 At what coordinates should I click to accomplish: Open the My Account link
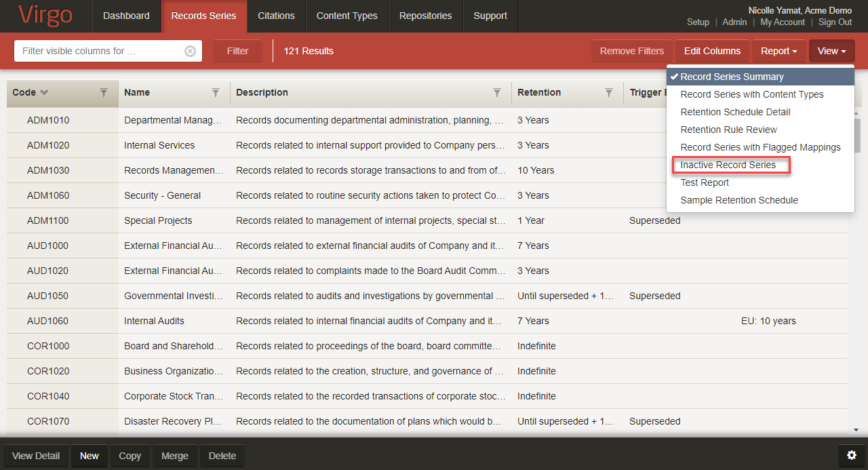click(783, 22)
